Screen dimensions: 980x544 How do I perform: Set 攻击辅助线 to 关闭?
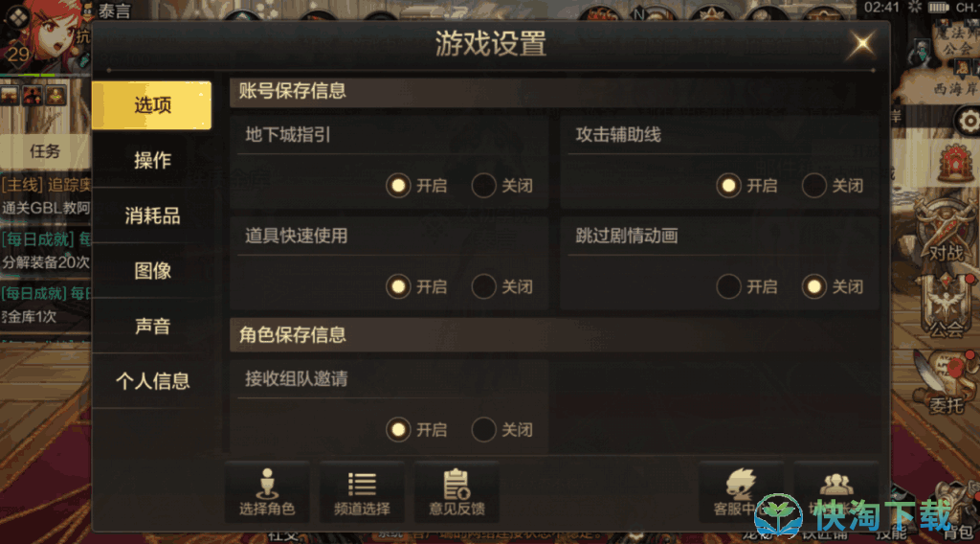(813, 186)
